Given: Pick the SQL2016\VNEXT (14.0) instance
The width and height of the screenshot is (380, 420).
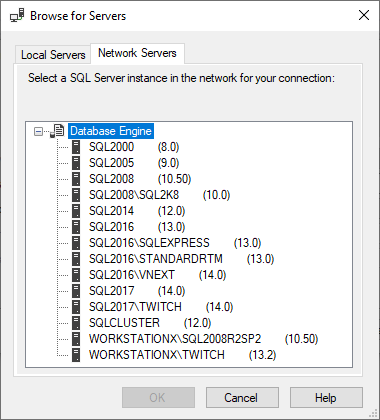Looking at the screenshot, I should tap(158, 275).
